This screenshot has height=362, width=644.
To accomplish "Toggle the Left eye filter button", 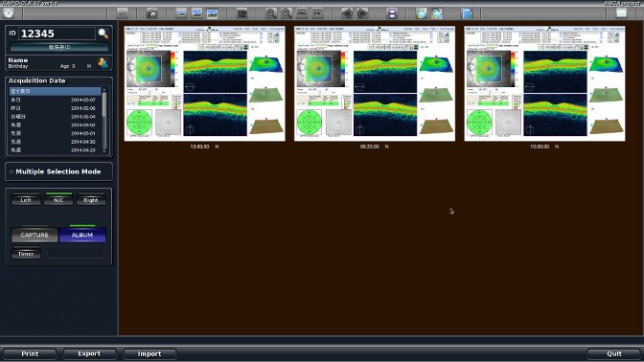I will point(26,200).
